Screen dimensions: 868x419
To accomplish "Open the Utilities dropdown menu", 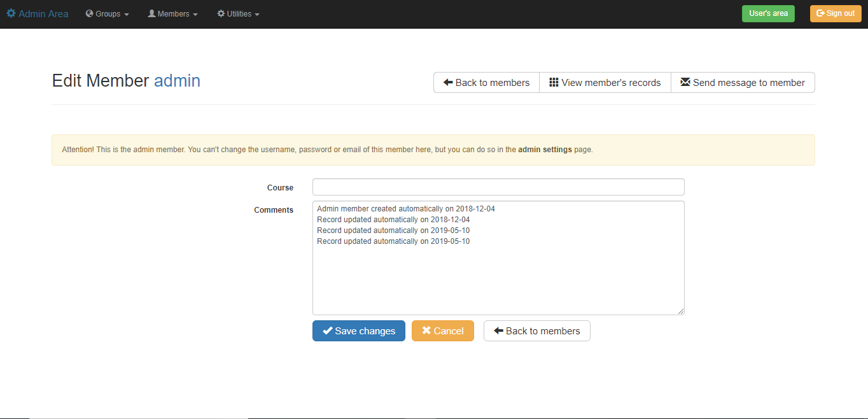I will (x=238, y=14).
